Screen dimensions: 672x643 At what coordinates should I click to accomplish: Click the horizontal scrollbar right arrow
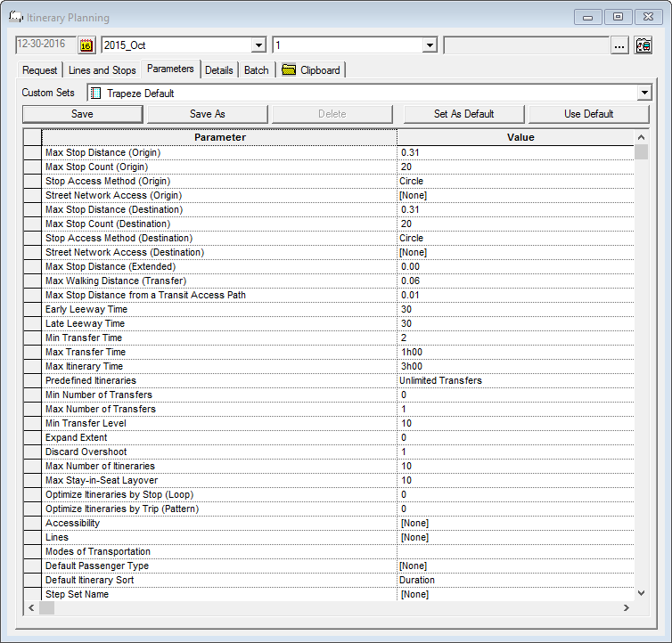pyautogui.click(x=627, y=608)
